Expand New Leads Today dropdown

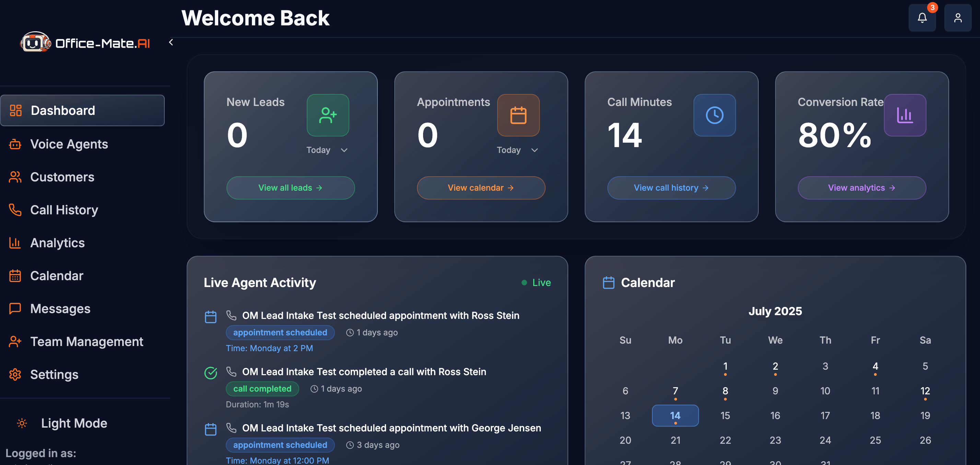pyautogui.click(x=327, y=150)
